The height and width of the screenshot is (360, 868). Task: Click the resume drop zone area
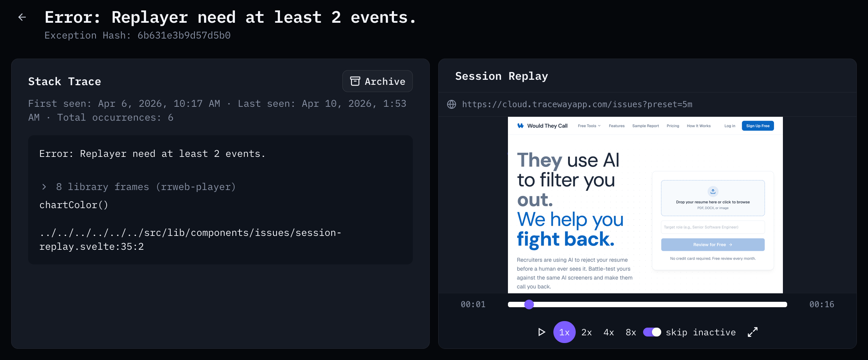pyautogui.click(x=713, y=198)
